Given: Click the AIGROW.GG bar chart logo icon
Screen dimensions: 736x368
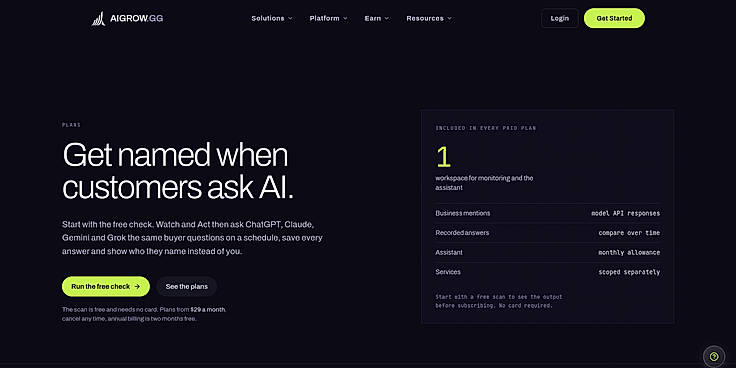Looking at the screenshot, I should pyautogui.click(x=99, y=18).
